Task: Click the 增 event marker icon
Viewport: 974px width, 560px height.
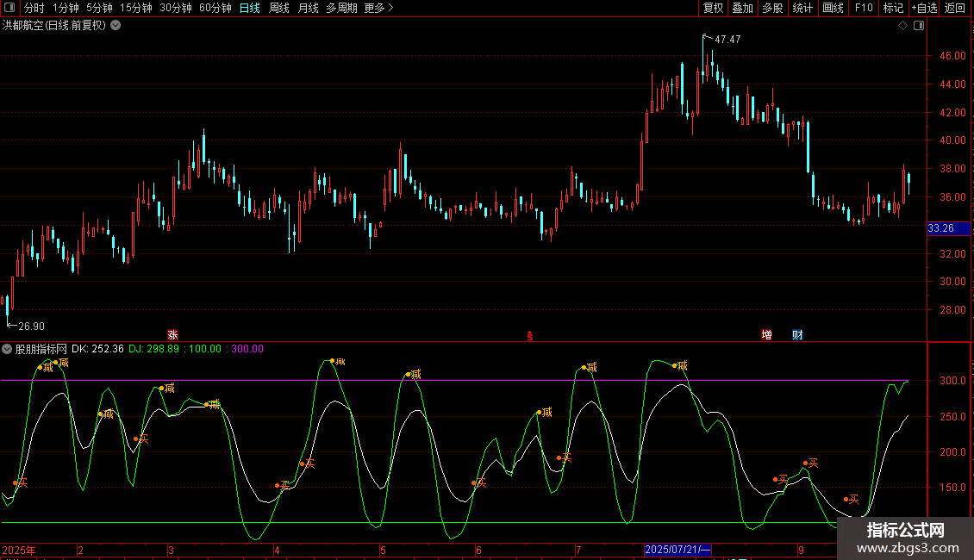Action: 766,335
